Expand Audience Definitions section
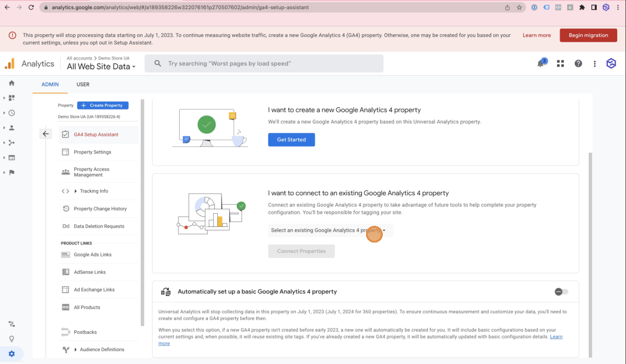 click(102, 350)
